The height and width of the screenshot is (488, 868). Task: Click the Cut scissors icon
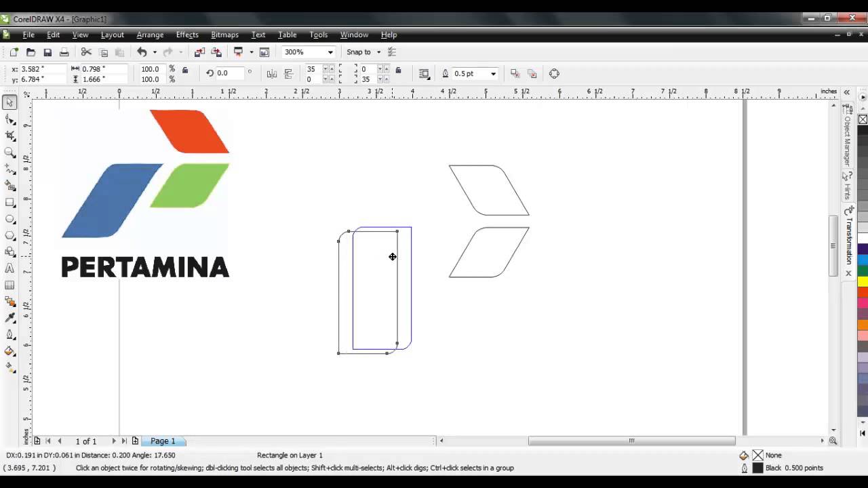click(x=86, y=52)
